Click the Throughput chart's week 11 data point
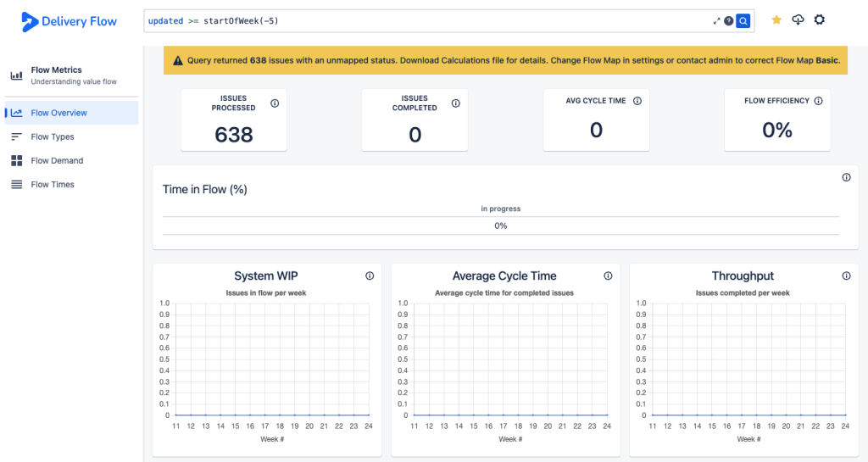 click(x=653, y=415)
